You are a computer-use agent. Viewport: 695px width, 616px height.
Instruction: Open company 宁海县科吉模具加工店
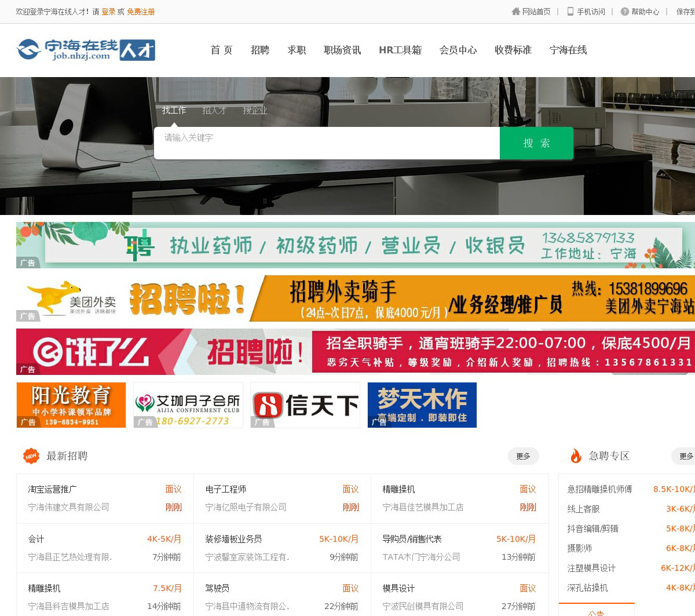68,606
